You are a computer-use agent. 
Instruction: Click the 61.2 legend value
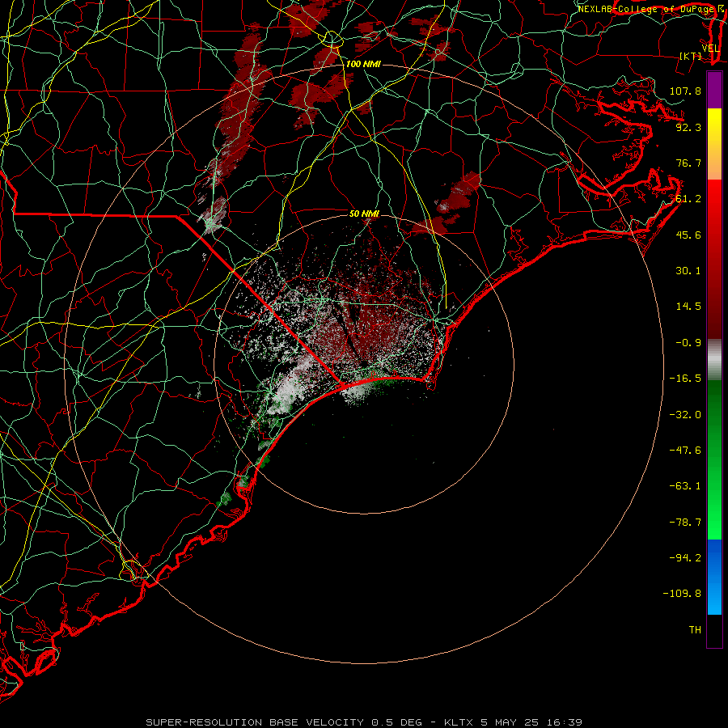(688, 199)
